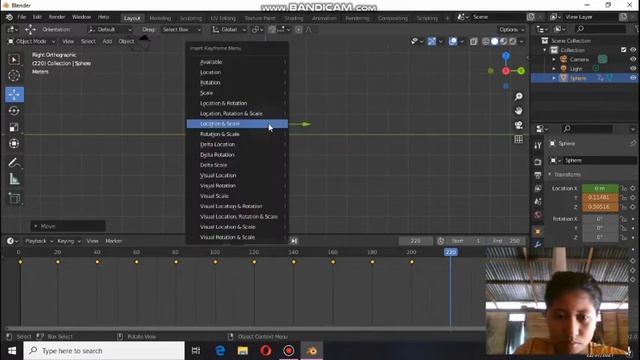Viewport: 640px width, 360px height.
Task: Open Object Mode dropdown
Action: point(31,41)
